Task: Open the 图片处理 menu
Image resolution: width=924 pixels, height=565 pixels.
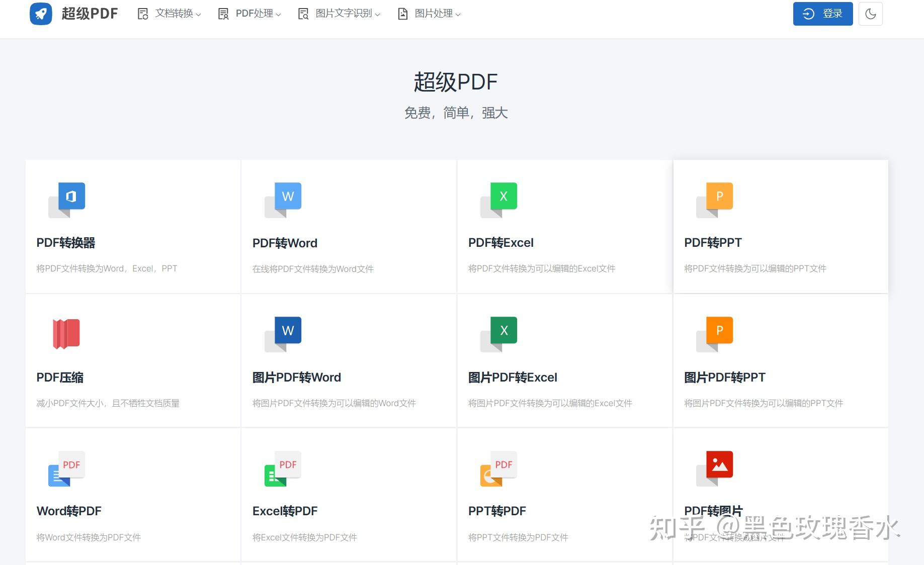Action: [429, 14]
